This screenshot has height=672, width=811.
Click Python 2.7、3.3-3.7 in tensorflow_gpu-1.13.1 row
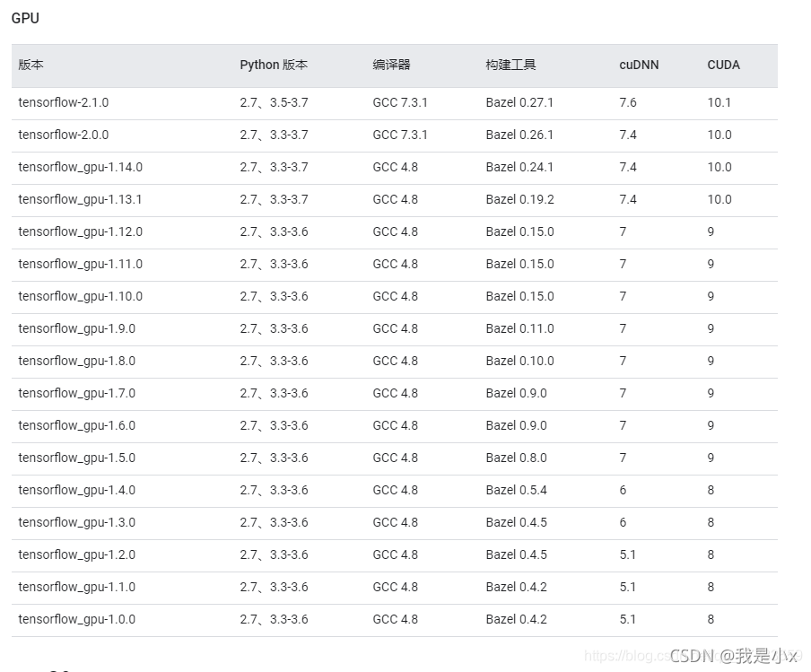click(275, 199)
